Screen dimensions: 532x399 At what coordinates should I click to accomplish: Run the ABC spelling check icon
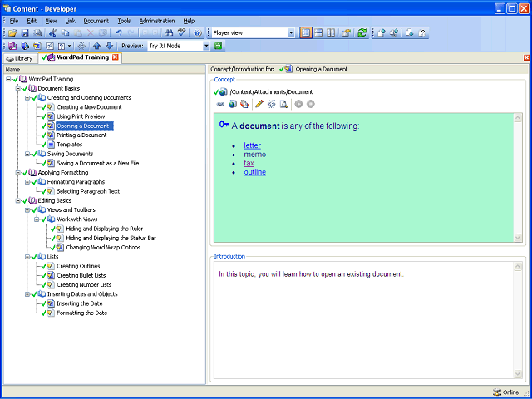(x=182, y=33)
